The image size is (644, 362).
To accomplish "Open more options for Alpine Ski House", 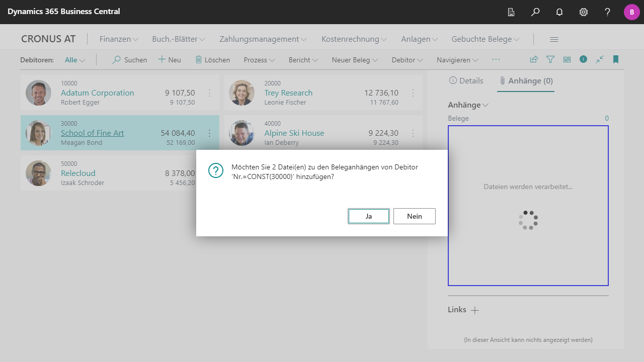I will [x=413, y=133].
